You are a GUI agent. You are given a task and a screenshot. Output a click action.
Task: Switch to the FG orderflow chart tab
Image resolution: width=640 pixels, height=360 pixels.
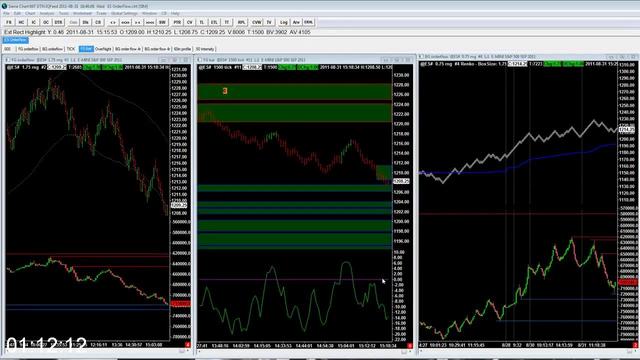click(x=28, y=49)
